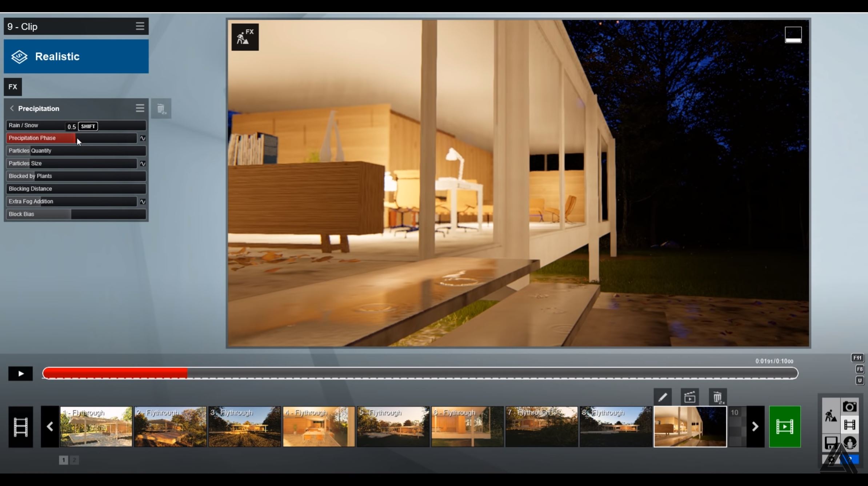Toggle the Blocked by Plants parameter
Viewport: 868px width, 486px height.
point(76,176)
